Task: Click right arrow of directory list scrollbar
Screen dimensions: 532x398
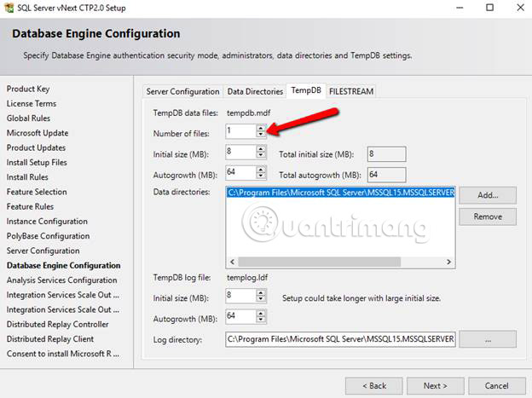Action: click(448, 262)
